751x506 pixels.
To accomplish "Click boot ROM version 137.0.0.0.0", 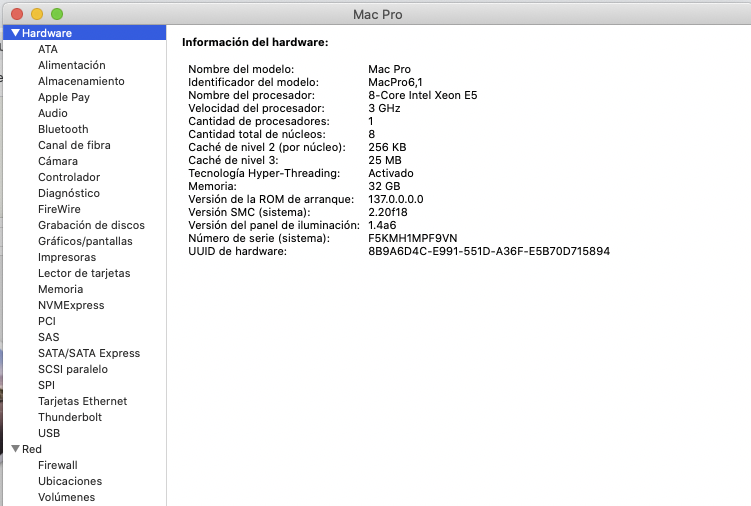I will pyautogui.click(x=396, y=199).
